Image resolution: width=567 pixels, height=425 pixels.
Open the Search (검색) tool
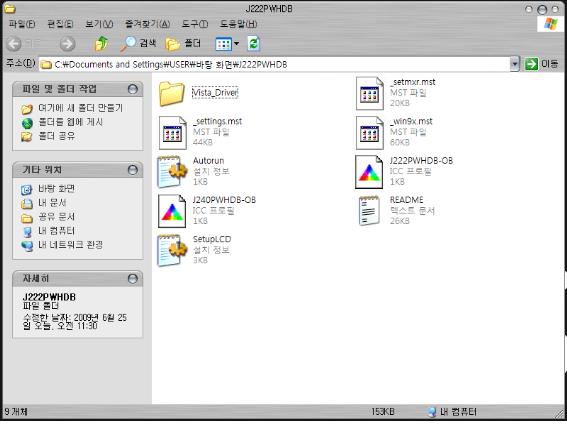(x=138, y=43)
